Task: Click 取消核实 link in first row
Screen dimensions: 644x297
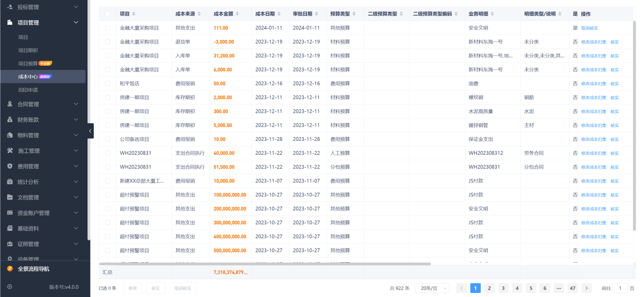Action: tap(589, 28)
